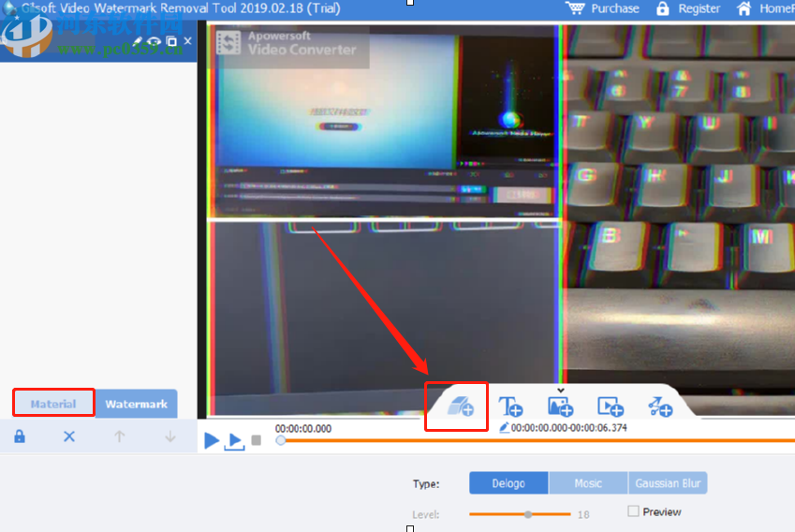
Task: Click the shopping cart icon
Action: pyautogui.click(x=575, y=8)
